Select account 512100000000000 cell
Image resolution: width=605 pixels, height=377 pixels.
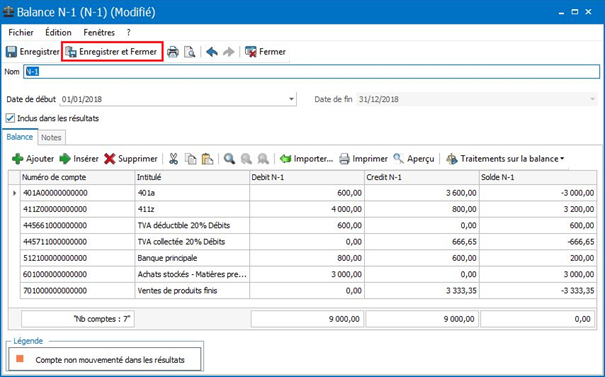coord(77,258)
